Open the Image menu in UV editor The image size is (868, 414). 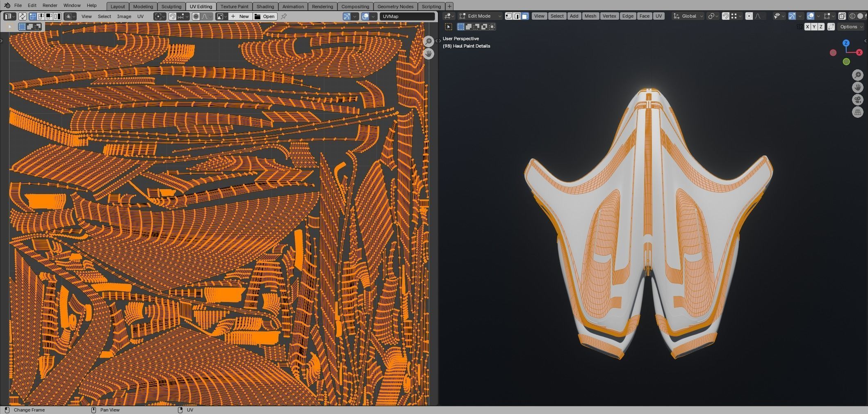pyautogui.click(x=124, y=16)
